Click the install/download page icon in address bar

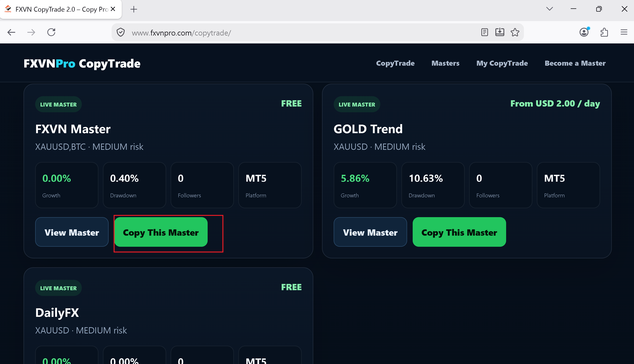[500, 32]
